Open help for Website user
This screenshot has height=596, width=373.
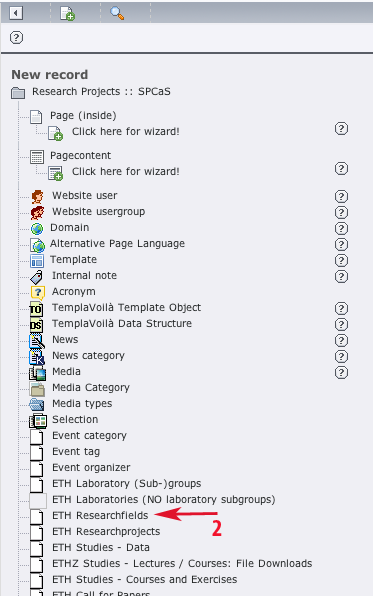coord(341,196)
